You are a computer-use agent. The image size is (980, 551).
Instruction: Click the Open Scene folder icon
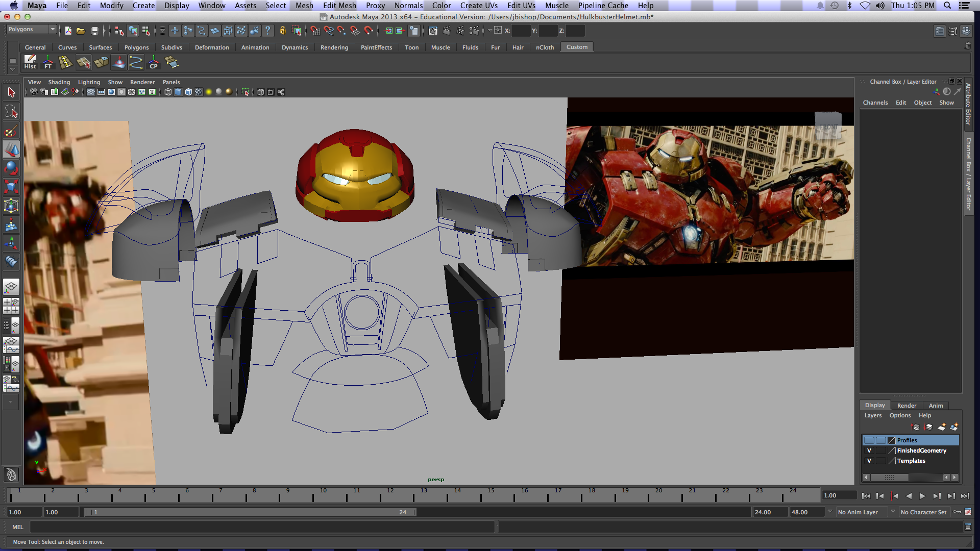point(81,31)
